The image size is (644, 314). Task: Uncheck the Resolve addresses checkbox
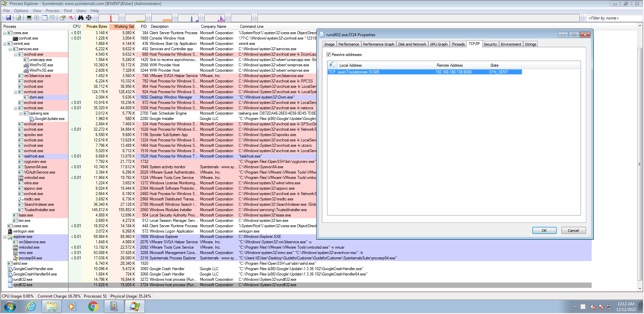pos(329,54)
